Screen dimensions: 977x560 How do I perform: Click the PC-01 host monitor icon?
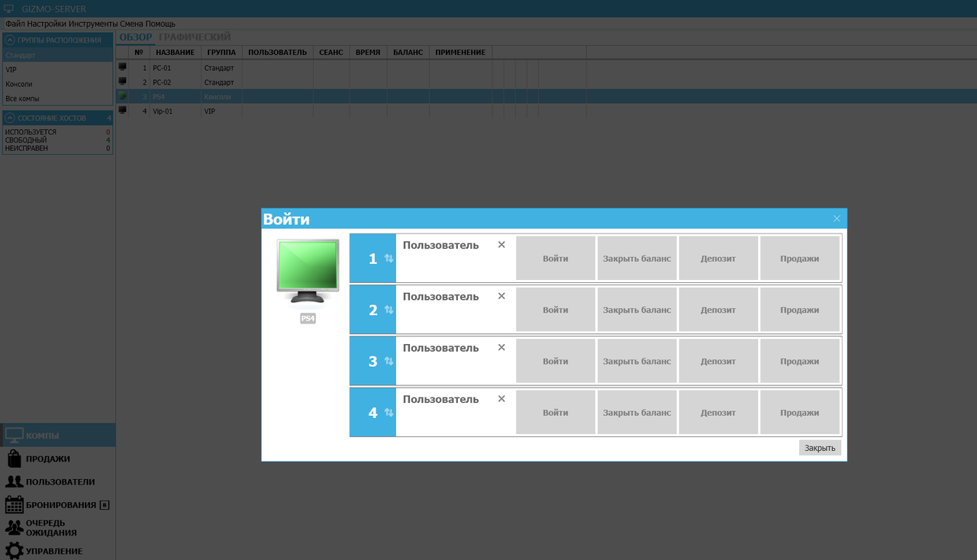click(x=122, y=67)
